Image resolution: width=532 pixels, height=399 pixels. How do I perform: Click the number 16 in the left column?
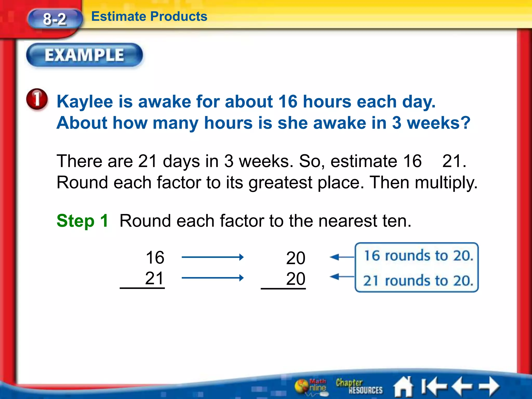155,257
